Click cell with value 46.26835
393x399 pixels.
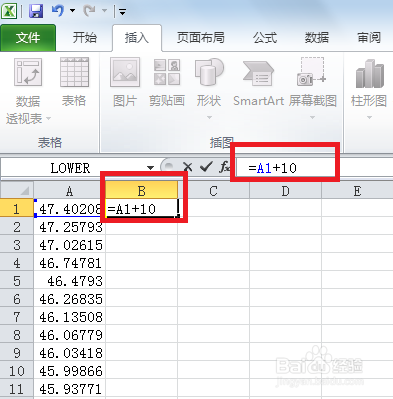pos(69,299)
